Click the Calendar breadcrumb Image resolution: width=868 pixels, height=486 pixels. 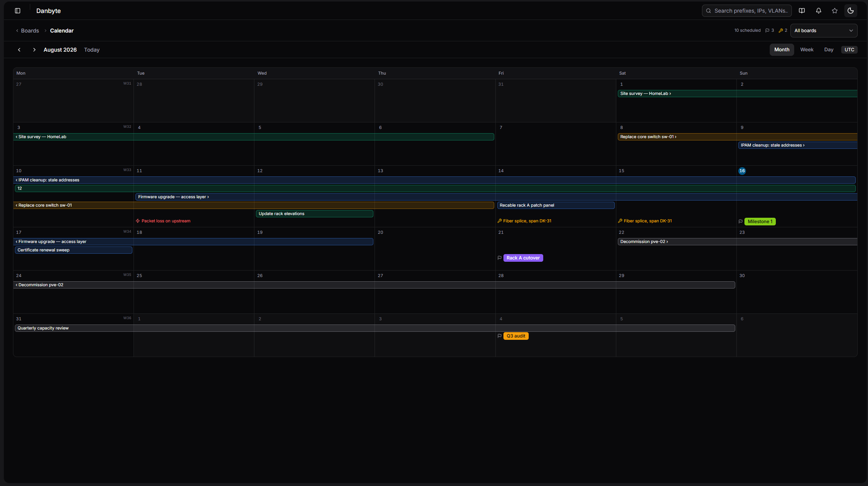pos(62,31)
